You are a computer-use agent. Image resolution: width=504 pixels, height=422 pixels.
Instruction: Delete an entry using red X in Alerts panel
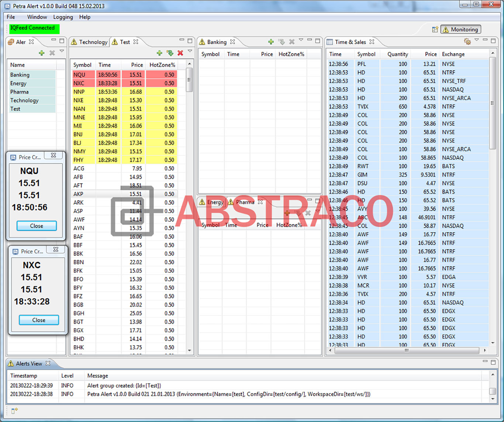point(52,53)
